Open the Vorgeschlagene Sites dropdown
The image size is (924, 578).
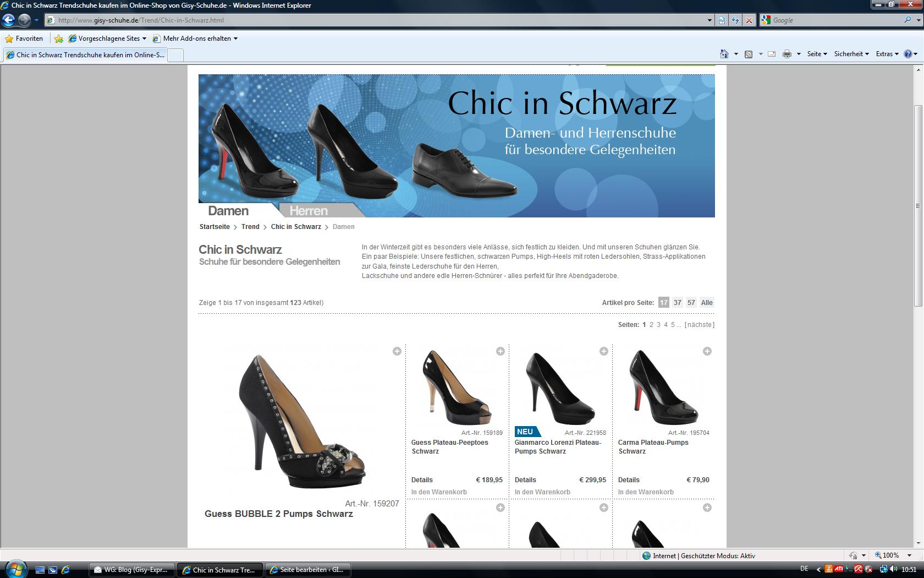(x=144, y=39)
